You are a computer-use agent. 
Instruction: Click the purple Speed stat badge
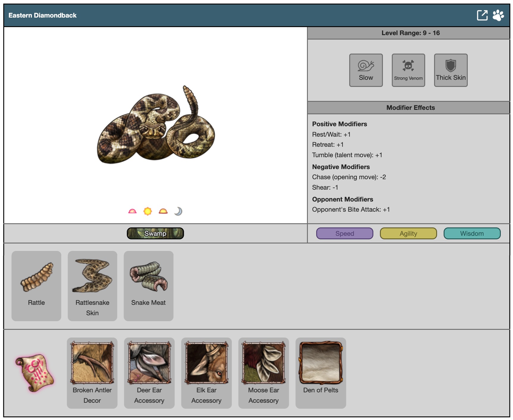[344, 233]
